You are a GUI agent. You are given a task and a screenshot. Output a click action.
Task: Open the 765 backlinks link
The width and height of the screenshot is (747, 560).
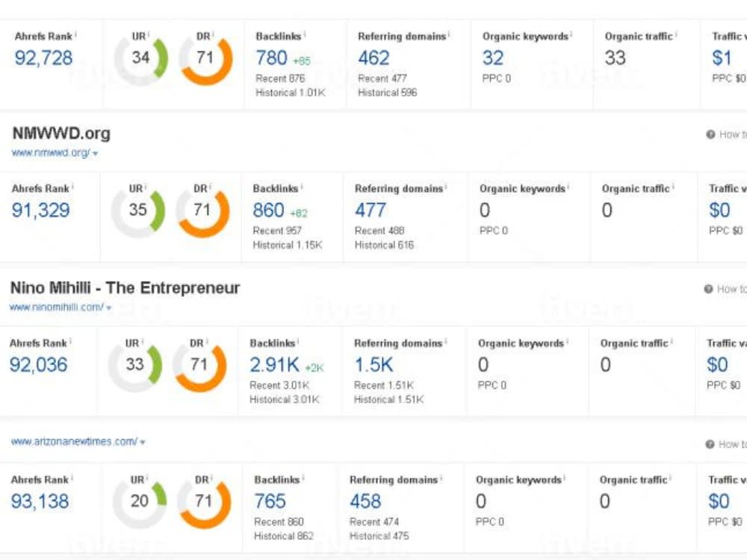tap(270, 502)
